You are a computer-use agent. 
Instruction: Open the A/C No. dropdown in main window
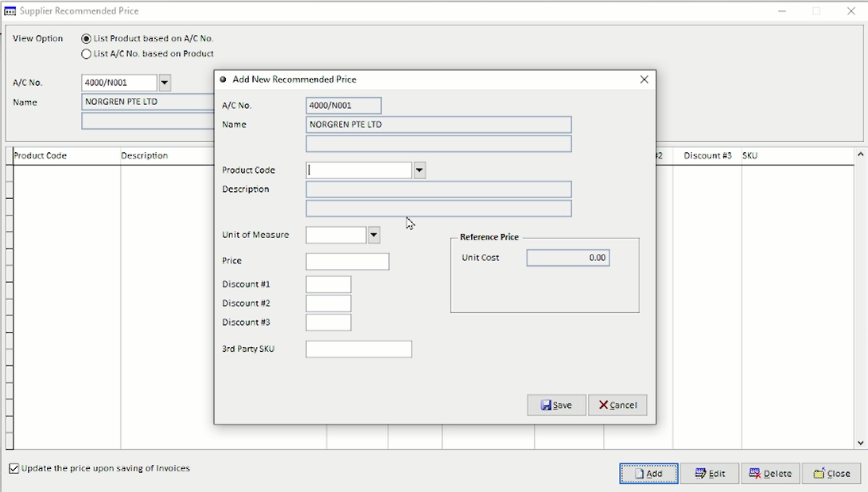click(x=165, y=83)
